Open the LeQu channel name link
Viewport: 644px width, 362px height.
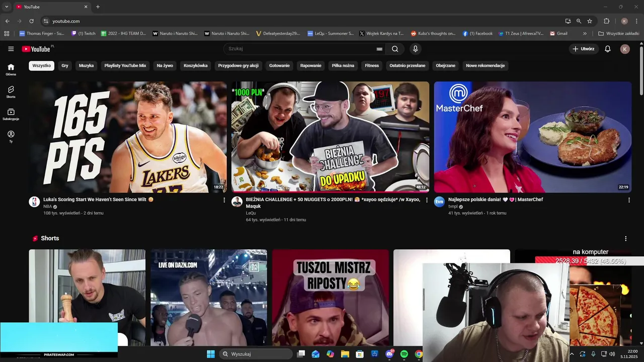pyautogui.click(x=251, y=213)
